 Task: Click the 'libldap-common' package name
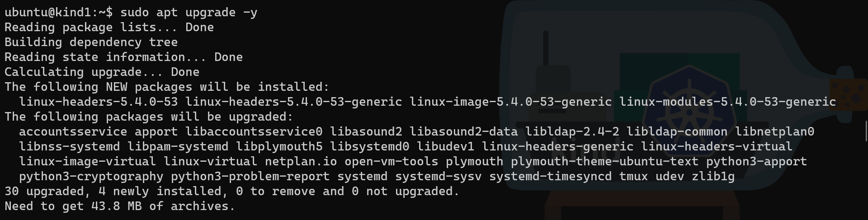[x=677, y=131]
